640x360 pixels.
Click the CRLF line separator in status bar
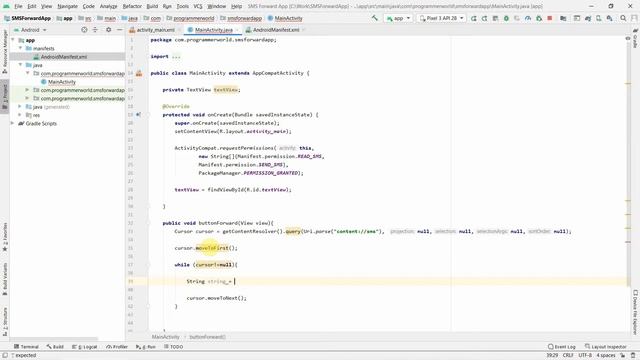(x=568, y=356)
